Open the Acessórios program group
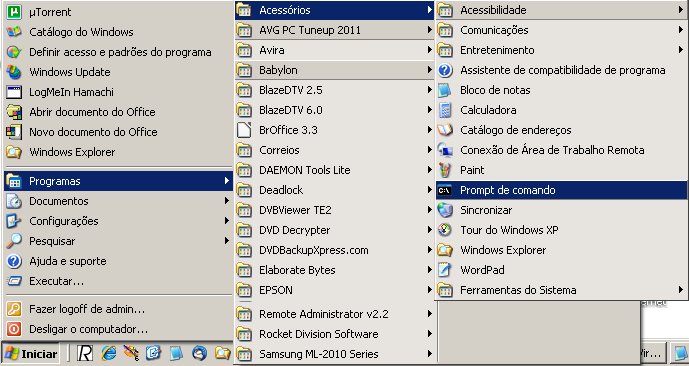The width and height of the screenshot is (689, 366). [x=335, y=10]
